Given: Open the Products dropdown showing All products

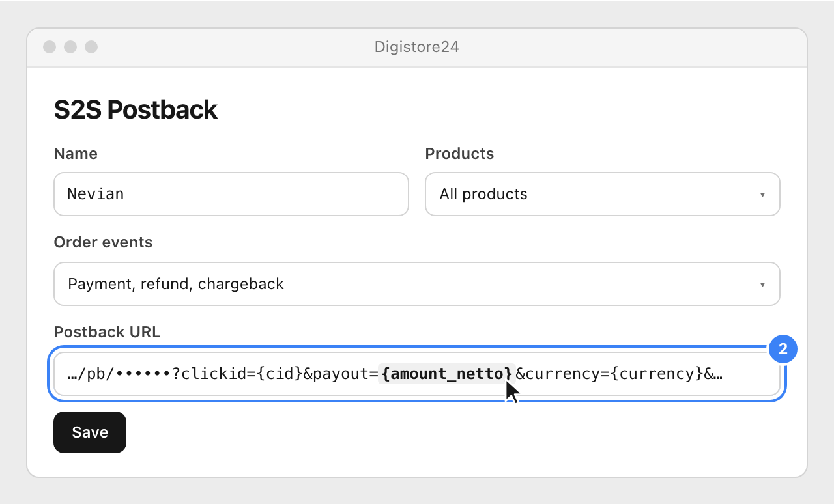Looking at the screenshot, I should 603,194.
